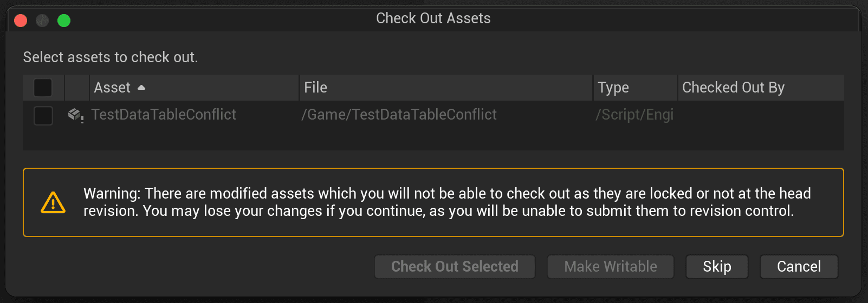This screenshot has width=868, height=303.
Task: Click the yellow warning triangle icon
Action: pos(53,203)
